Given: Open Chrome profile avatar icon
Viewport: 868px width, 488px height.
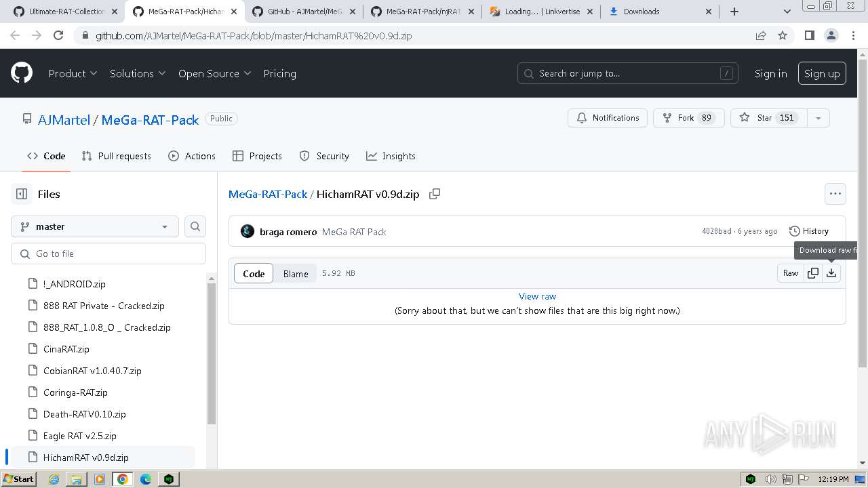Looking at the screenshot, I should pos(831,35).
